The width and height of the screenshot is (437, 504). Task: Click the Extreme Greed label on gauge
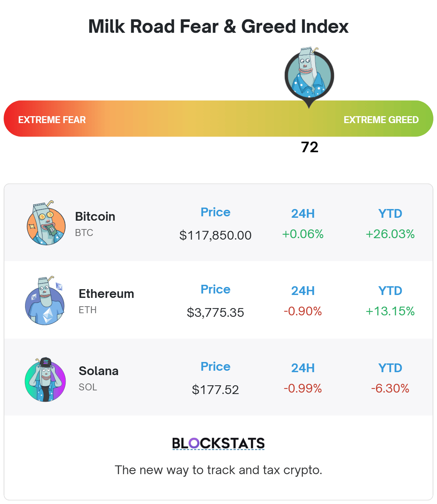pyautogui.click(x=381, y=120)
